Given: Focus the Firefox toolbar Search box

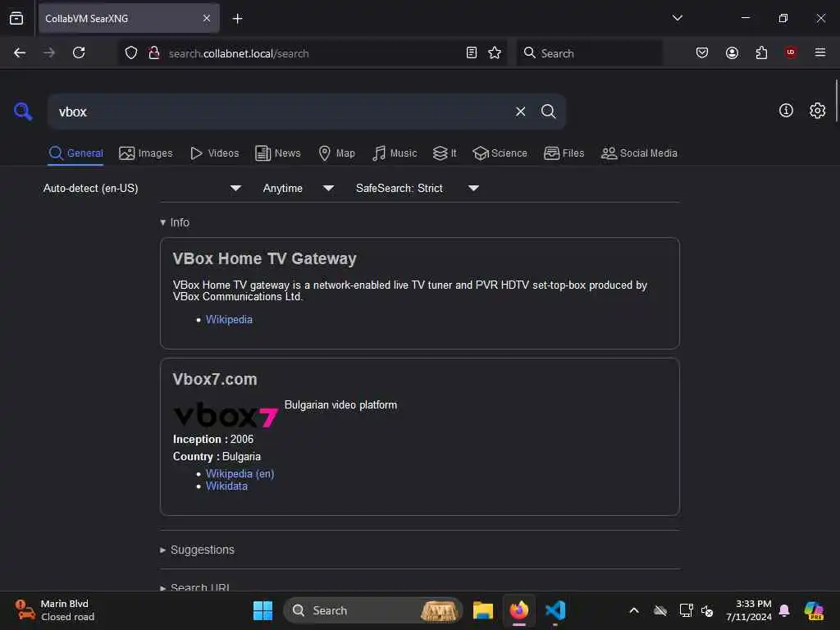Looking at the screenshot, I should click(x=589, y=53).
